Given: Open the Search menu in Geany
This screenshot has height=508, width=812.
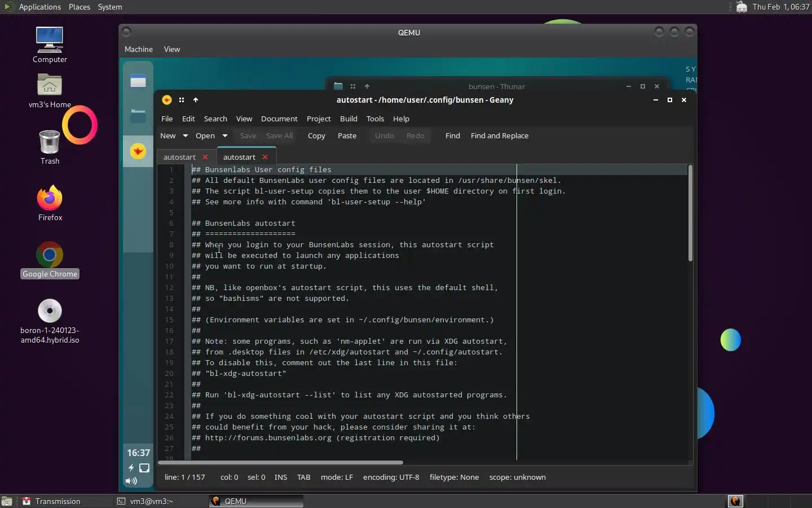Looking at the screenshot, I should (x=215, y=119).
